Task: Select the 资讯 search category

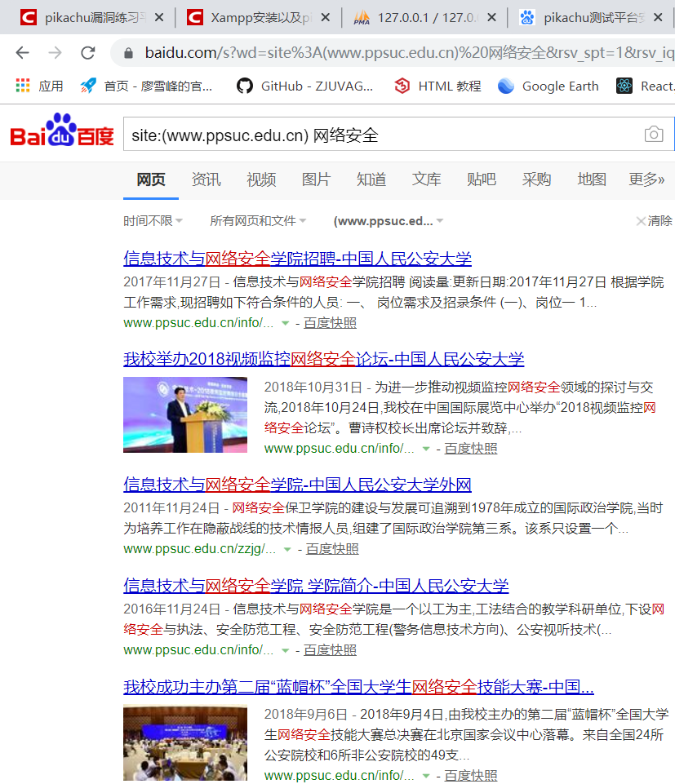Action: 206,179
